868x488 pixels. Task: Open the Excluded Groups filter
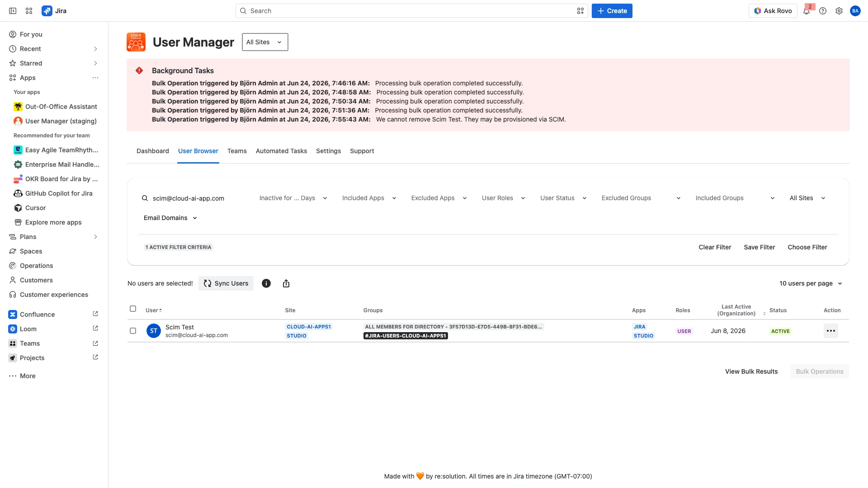pyautogui.click(x=641, y=198)
